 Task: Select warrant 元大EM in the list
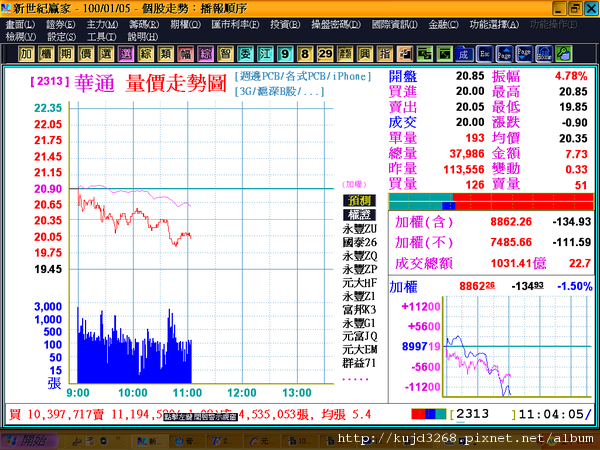(359, 349)
